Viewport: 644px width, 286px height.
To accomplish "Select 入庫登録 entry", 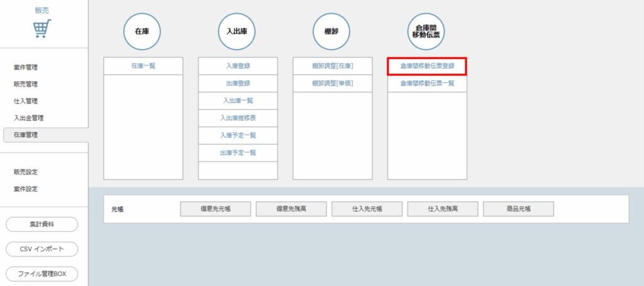I will [238, 65].
